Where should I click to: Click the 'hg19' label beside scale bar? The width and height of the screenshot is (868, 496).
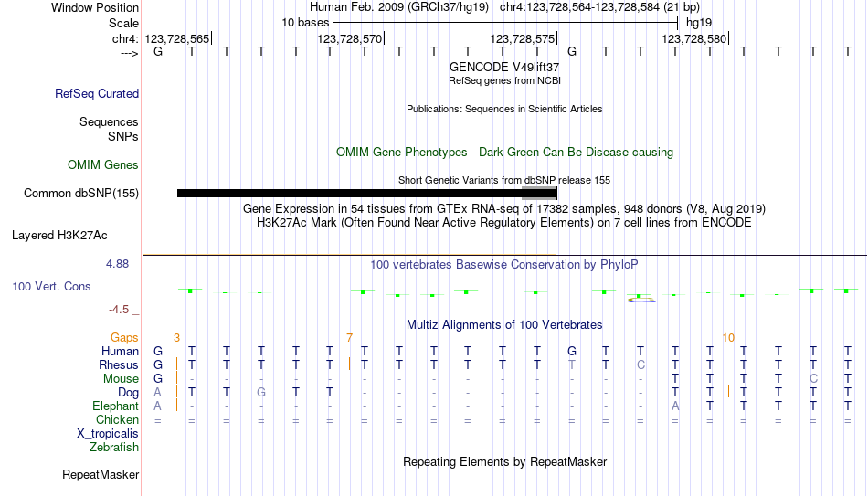tap(699, 23)
